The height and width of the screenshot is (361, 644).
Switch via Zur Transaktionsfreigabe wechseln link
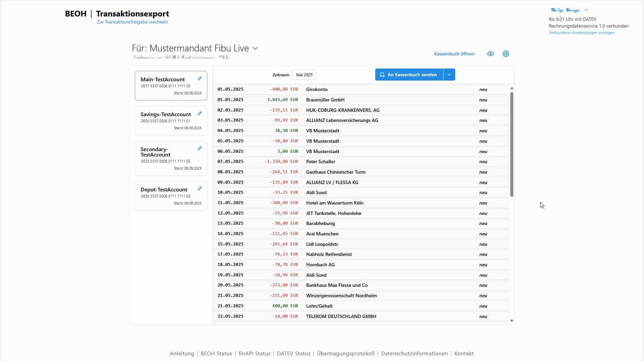pyautogui.click(x=132, y=22)
